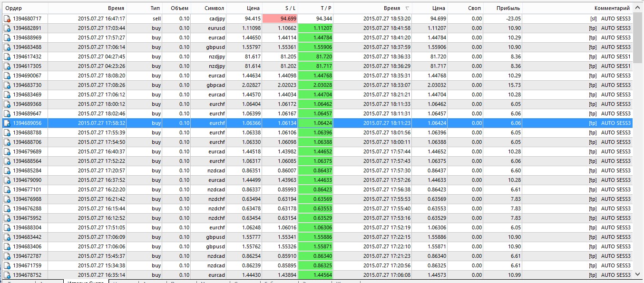Click the eurusd symbol cell

click(217, 28)
